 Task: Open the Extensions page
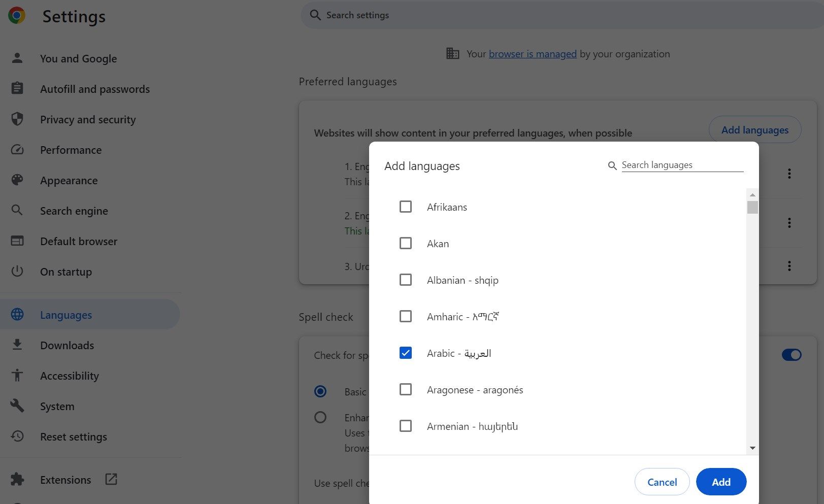65,479
